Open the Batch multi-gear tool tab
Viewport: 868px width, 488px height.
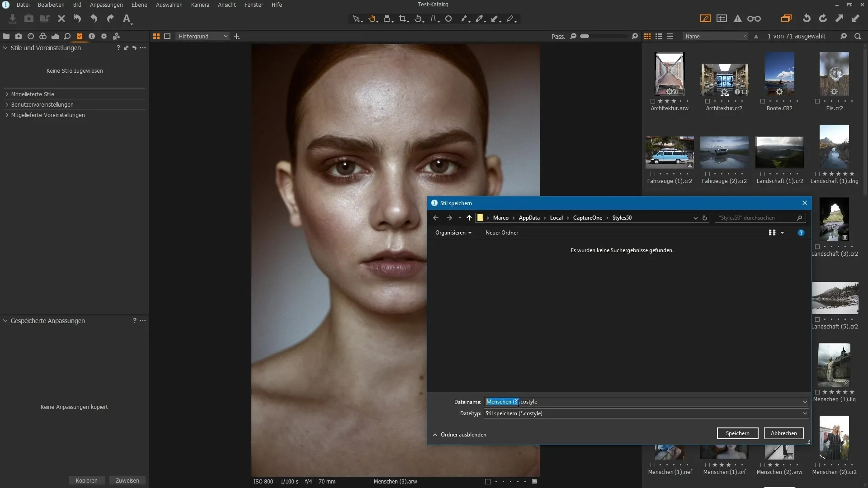tap(116, 36)
